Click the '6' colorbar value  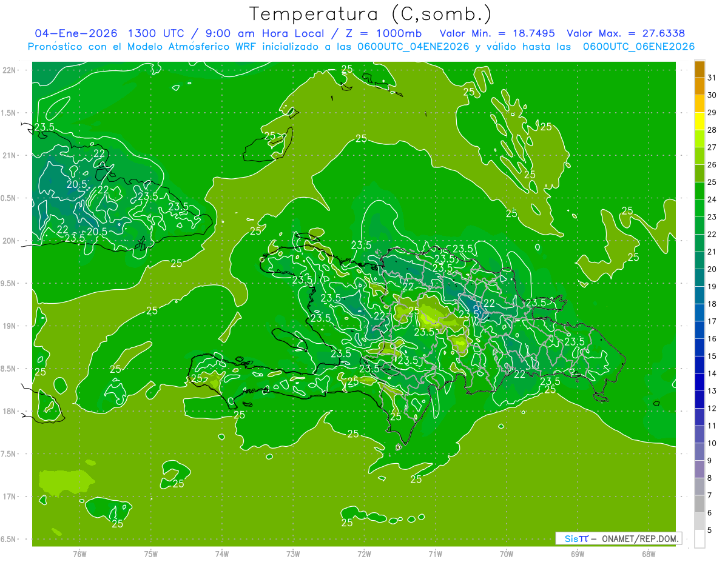click(710, 513)
